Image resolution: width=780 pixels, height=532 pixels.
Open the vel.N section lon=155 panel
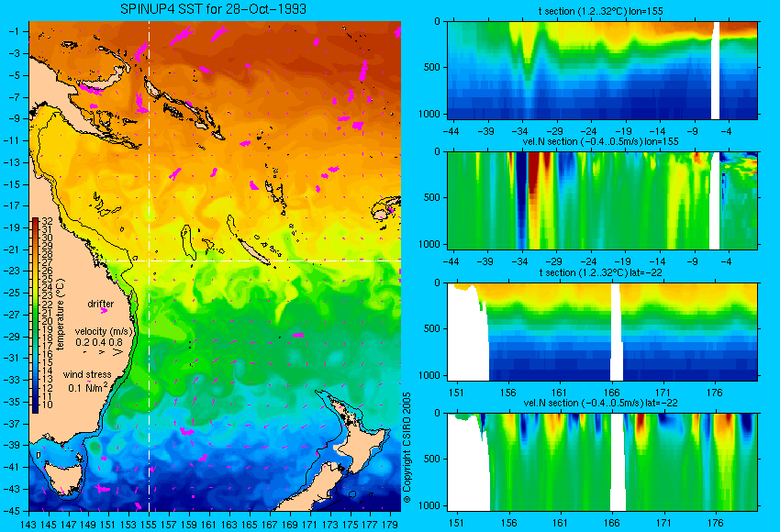pos(602,200)
